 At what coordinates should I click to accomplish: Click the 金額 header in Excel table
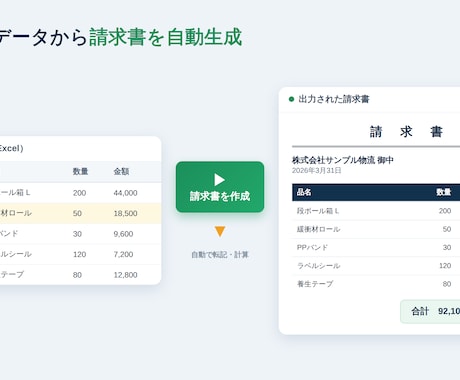click(121, 172)
